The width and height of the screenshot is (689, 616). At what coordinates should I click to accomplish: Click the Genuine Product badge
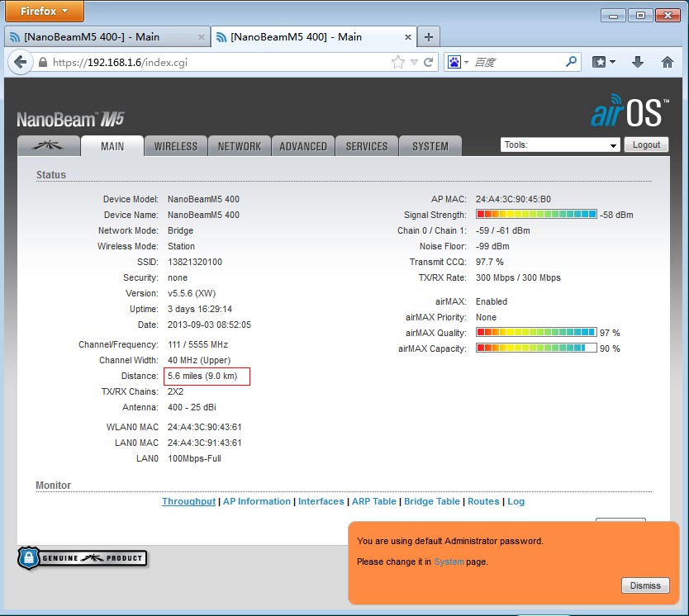point(82,558)
